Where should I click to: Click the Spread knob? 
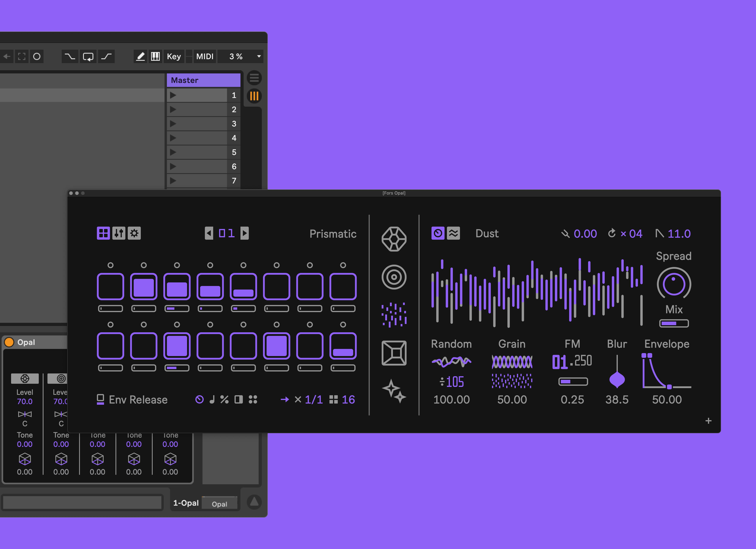click(674, 284)
